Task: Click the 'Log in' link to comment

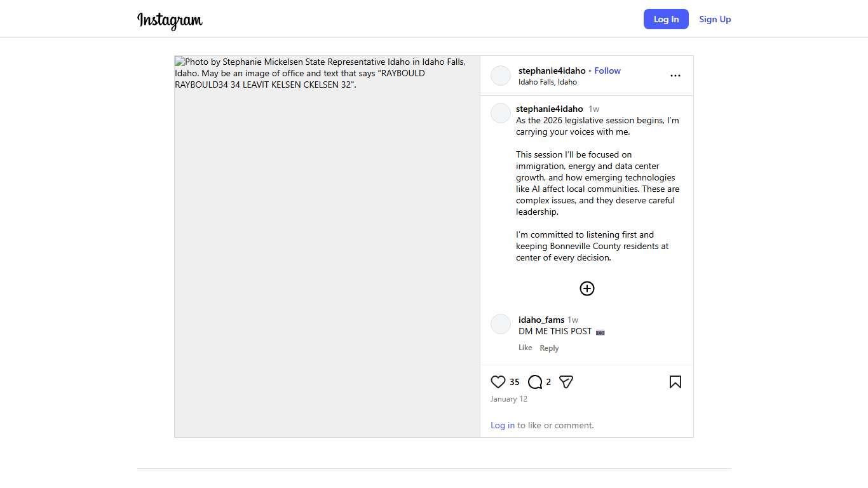Action: click(503, 425)
